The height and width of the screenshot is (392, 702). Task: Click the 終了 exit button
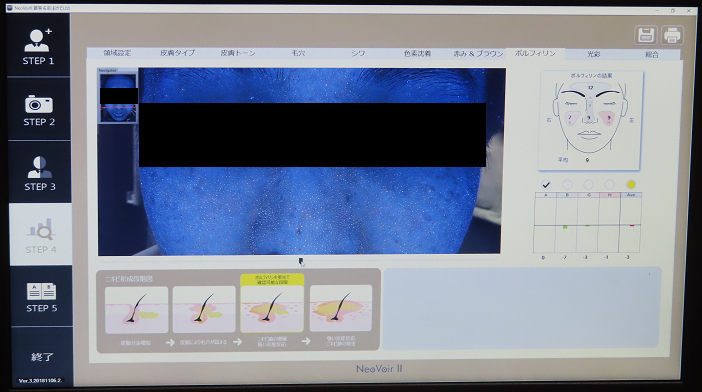pos(43,357)
